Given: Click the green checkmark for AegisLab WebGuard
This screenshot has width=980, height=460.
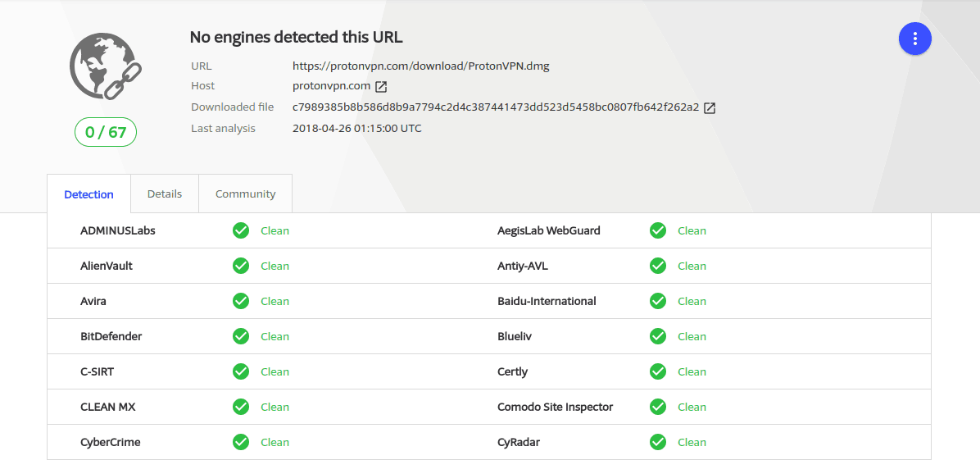Looking at the screenshot, I should [x=657, y=231].
